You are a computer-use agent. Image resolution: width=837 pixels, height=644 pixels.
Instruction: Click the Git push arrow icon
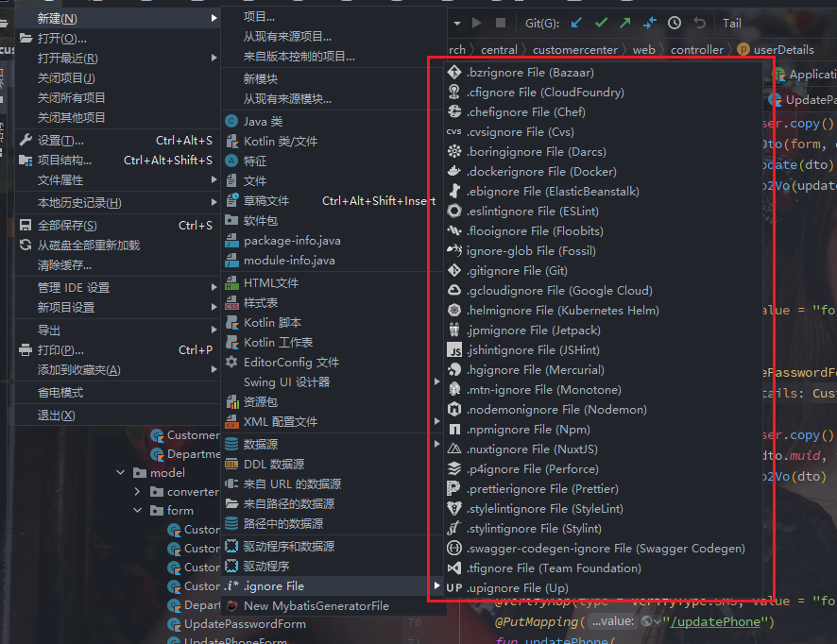point(625,23)
